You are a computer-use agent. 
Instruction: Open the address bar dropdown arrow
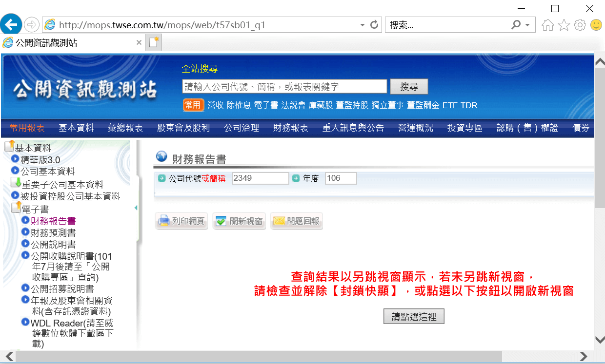[362, 25]
